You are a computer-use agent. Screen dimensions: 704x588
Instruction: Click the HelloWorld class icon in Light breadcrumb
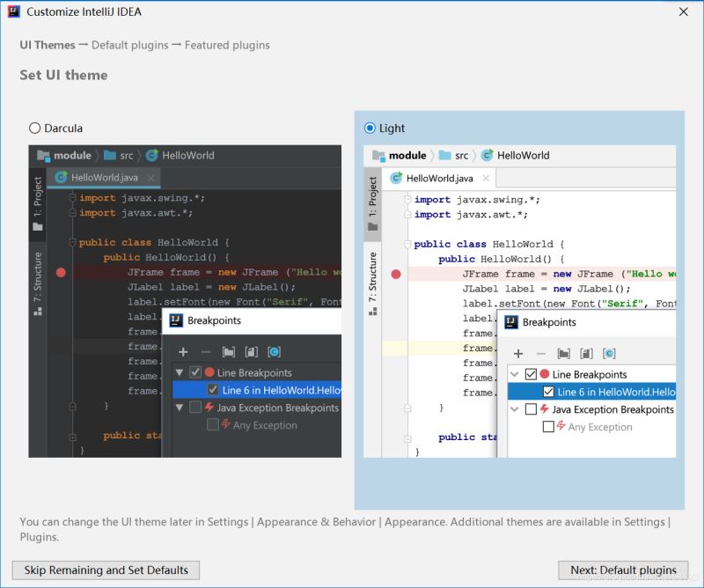point(487,156)
